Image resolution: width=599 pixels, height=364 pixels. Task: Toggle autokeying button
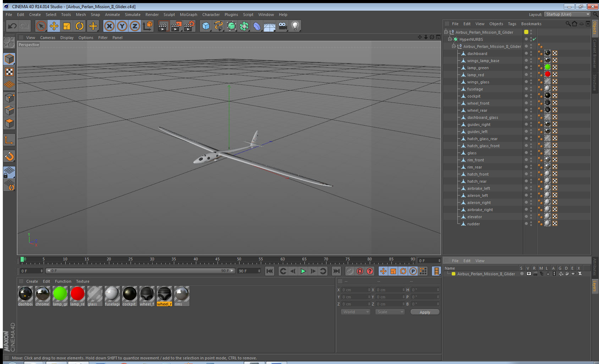coord(360,271)
